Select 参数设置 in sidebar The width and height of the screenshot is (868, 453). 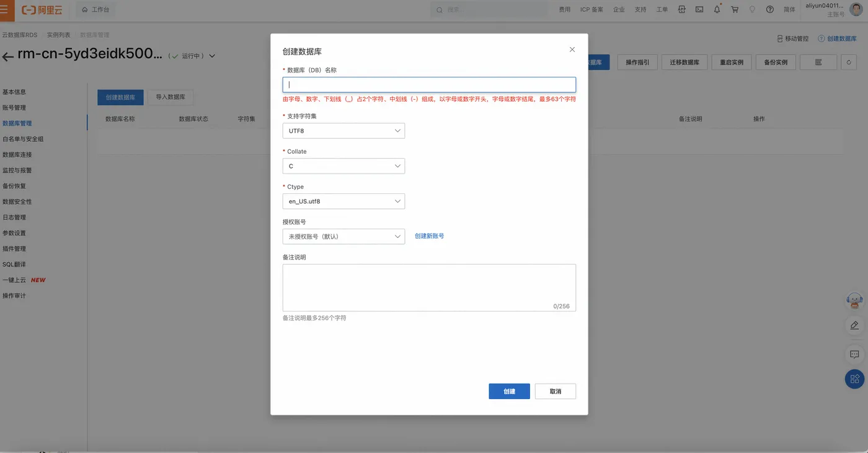click(14, 233)
